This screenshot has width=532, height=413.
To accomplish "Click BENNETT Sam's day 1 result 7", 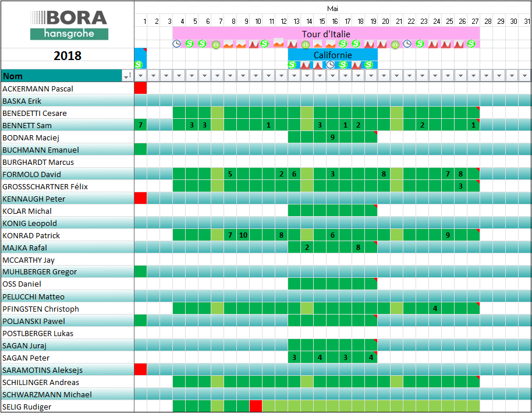I will [x=140, y=125].
